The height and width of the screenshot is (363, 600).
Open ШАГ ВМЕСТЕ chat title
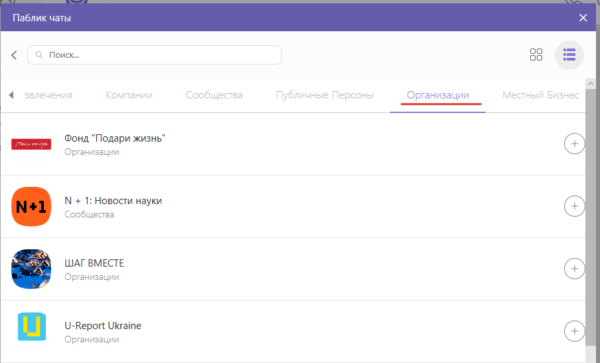pos(94,263)
